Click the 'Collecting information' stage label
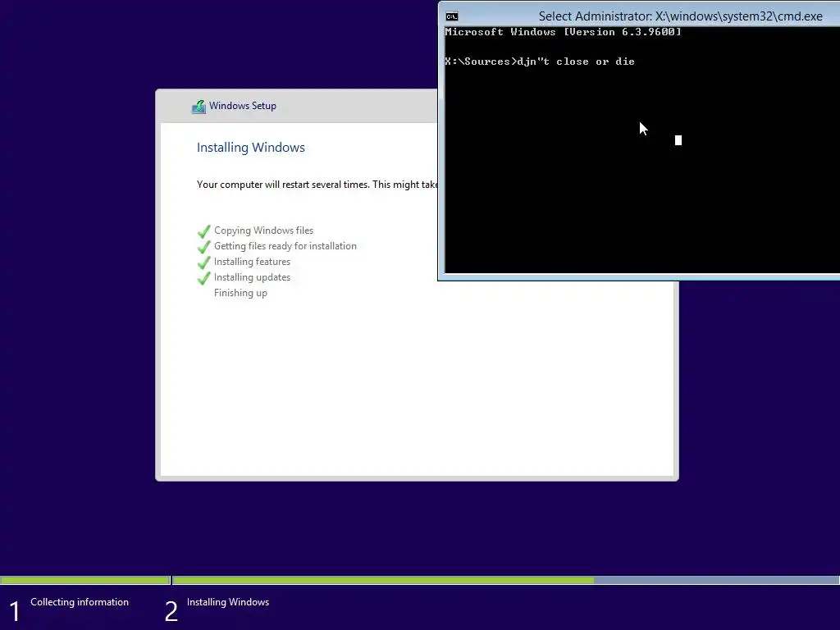This screenshot has height=630, width=840. pyautogui.click(x=80, y=602)
